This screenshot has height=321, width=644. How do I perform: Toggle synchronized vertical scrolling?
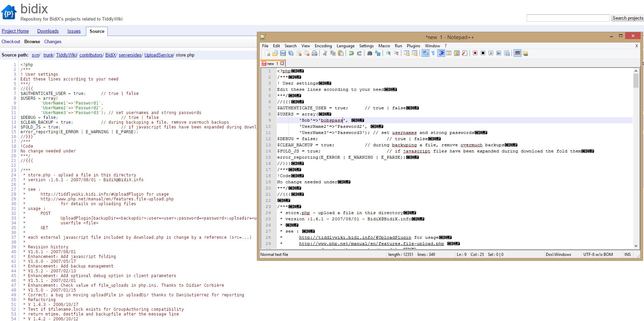(407, 53)
